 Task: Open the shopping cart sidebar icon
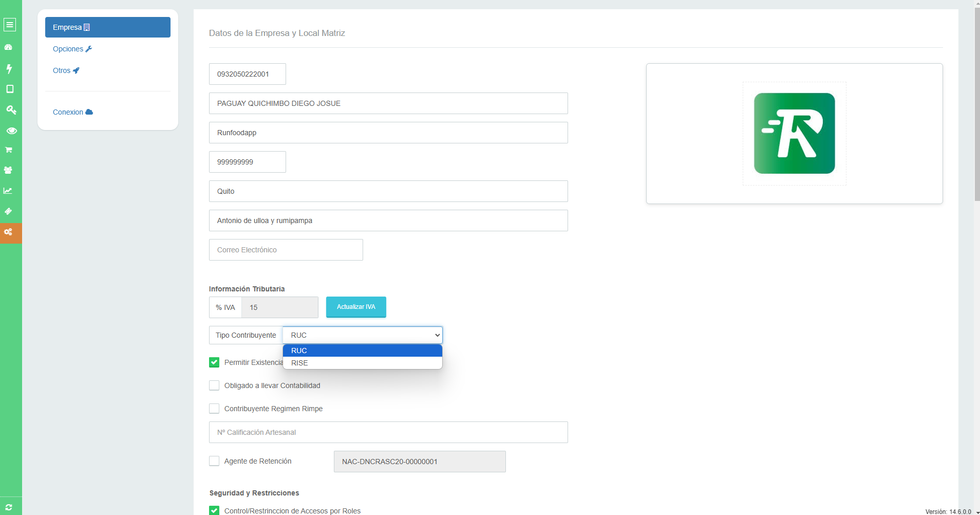click(x=9, y=150)
